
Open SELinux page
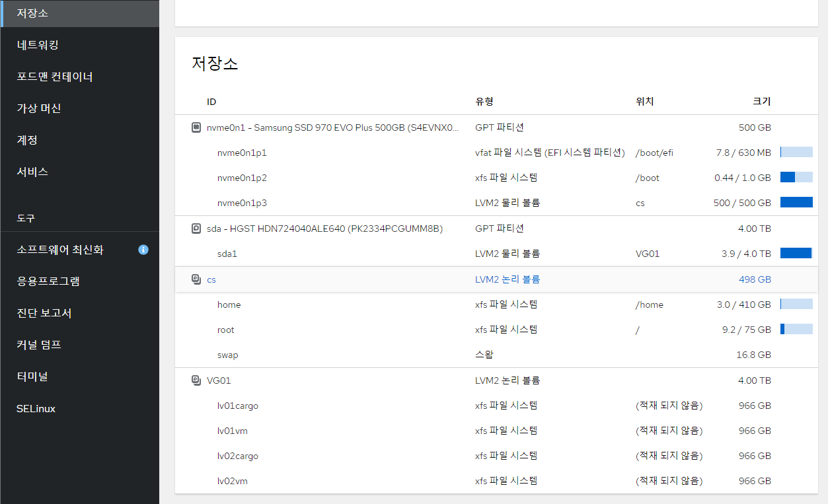click(79, 408)
